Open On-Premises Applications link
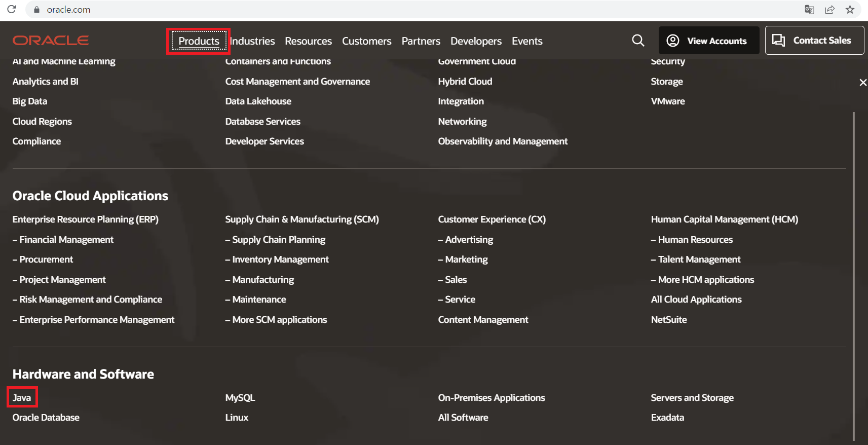868x445 pixels. pyautogui.click(x=492, y=398)
